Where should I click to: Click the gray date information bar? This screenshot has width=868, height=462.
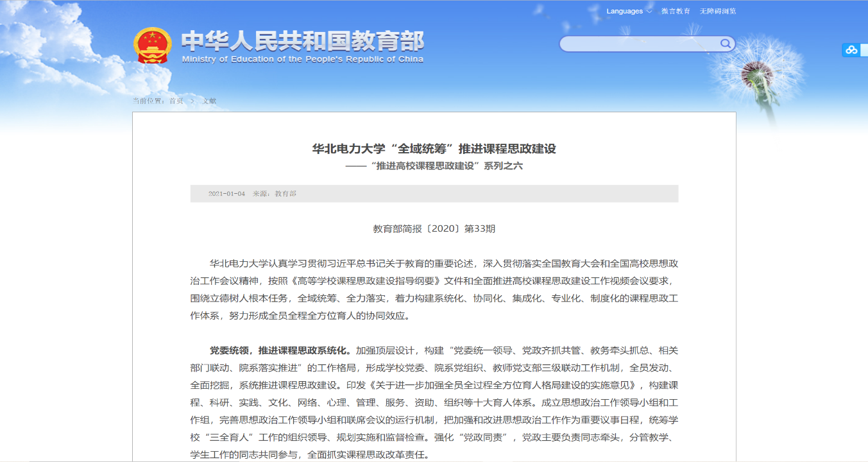(434, 193)
